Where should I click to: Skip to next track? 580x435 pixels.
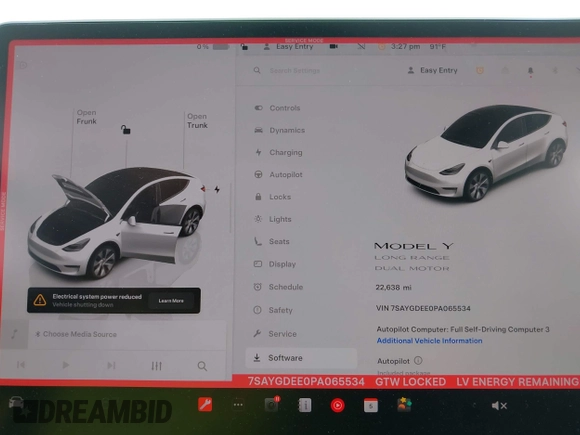coord(111,365)
